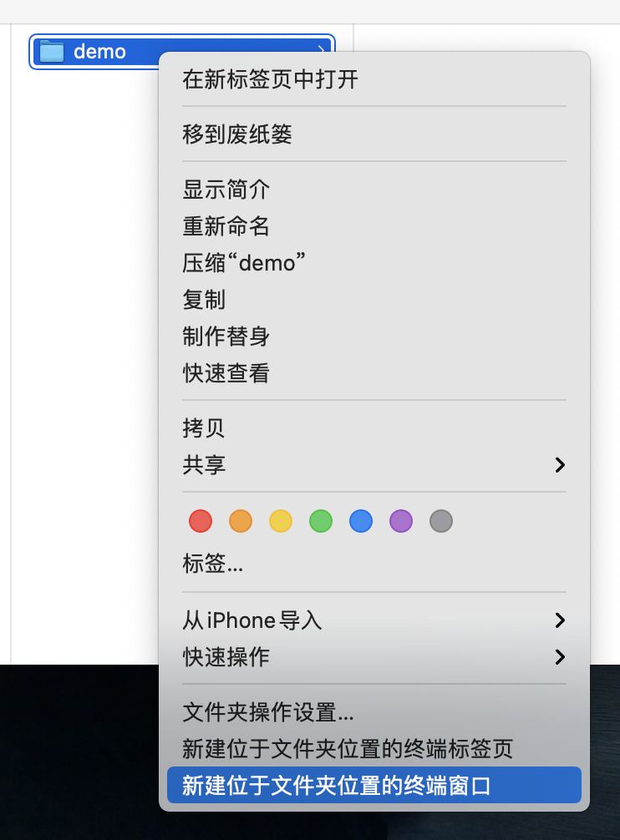
Task: Apply the blue color tag
Action: point(361,522)
